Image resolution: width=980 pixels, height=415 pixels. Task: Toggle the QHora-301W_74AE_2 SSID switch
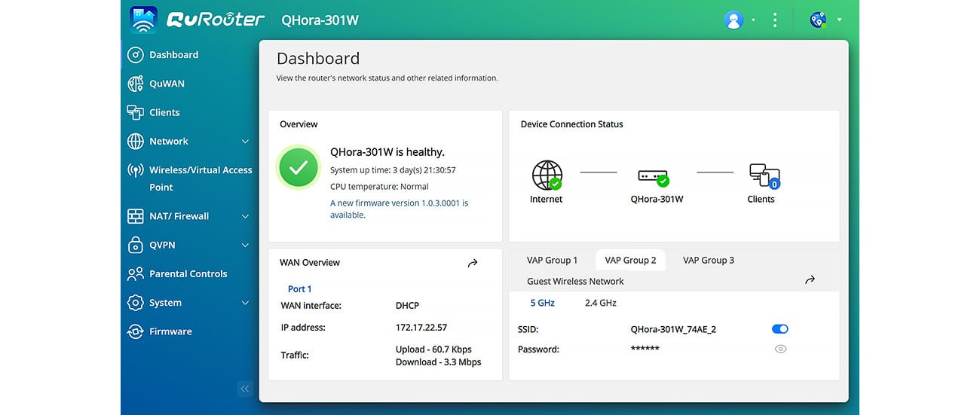click(x=780, y=329)
